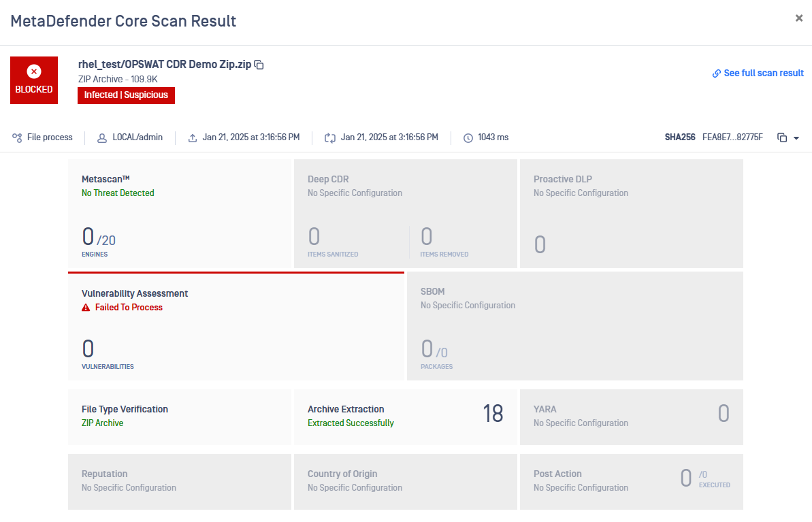Click the Failed To Process warning icon
The image size is (812, 522).
(86, 308)
